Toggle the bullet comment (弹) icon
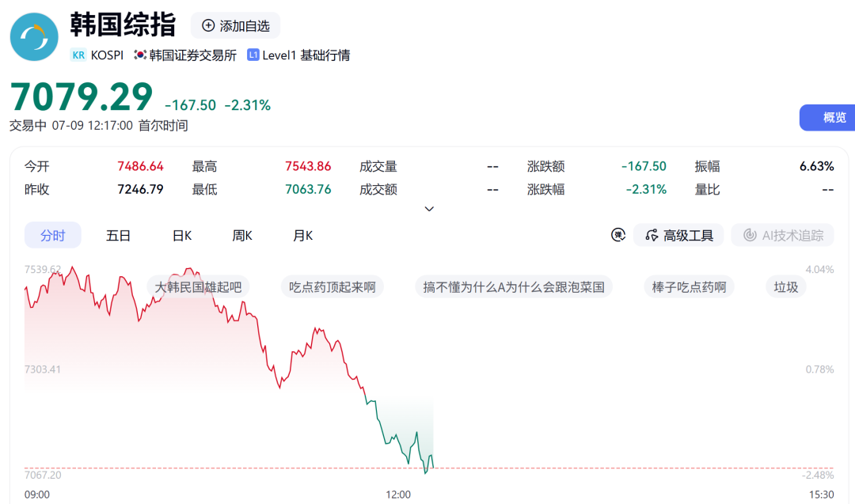This screenshot has height=504, width=855. [617, 235]
